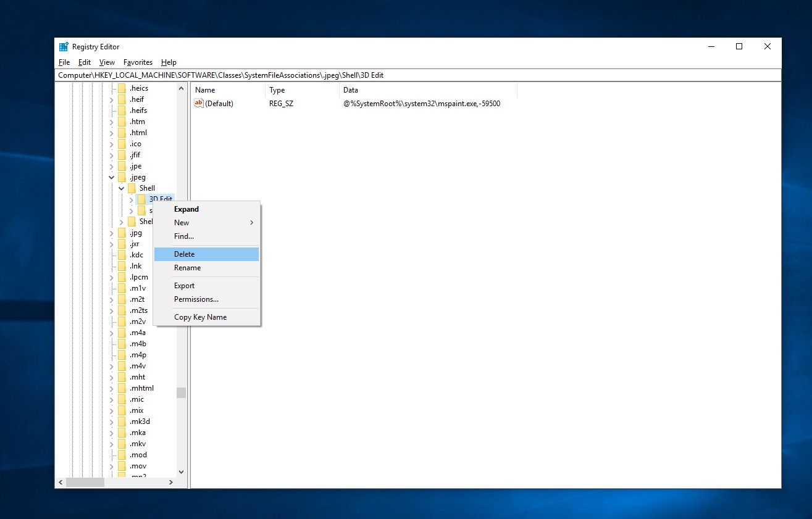Choose Find... from the context menu

click(x=206, y=236)
